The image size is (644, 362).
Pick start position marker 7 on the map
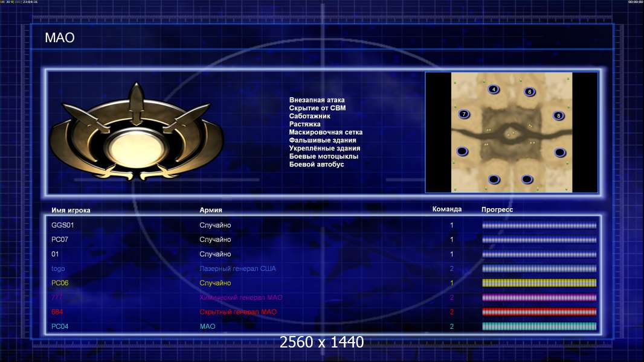click(x=464, y=114)
